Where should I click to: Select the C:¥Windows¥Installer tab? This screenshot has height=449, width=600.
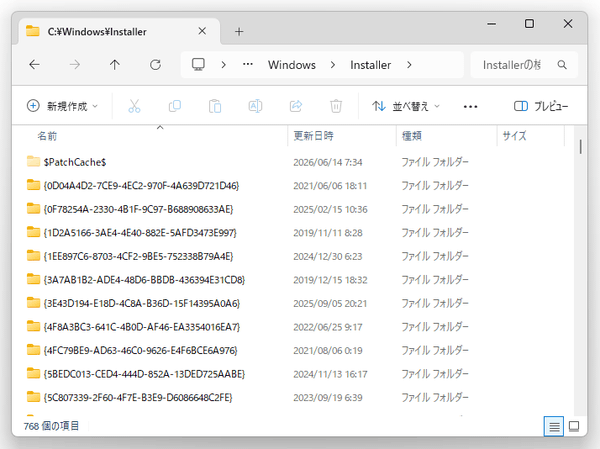tap(119, 31)
